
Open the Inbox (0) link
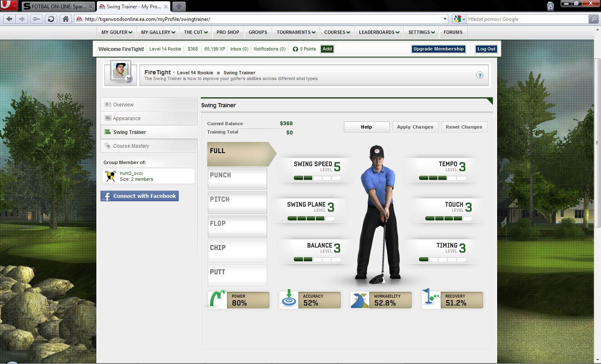239,49
